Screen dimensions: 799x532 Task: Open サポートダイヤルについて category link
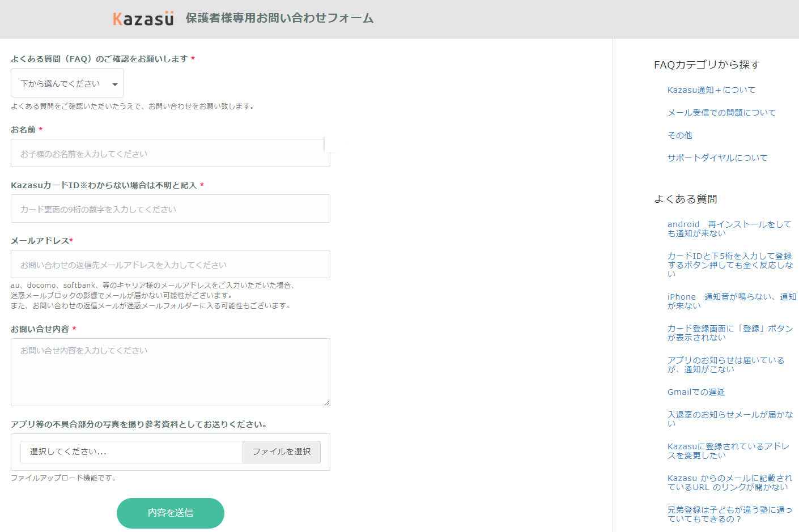point(717,158)
